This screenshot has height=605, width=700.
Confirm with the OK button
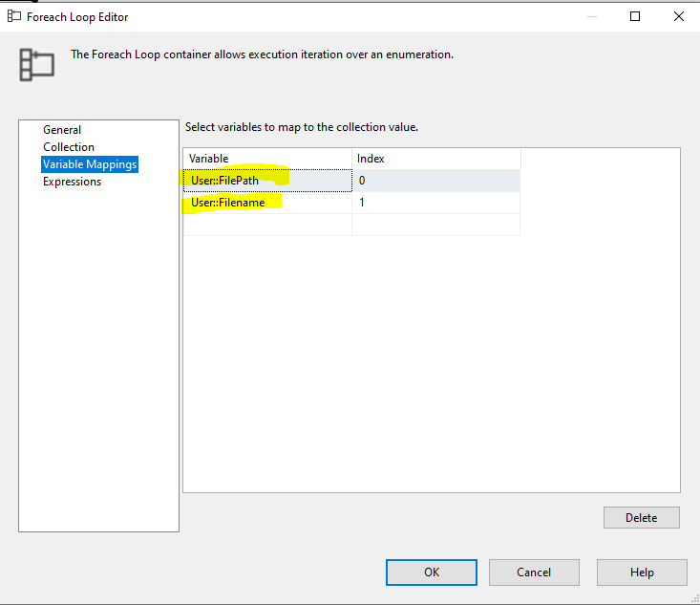coord(432,573)
